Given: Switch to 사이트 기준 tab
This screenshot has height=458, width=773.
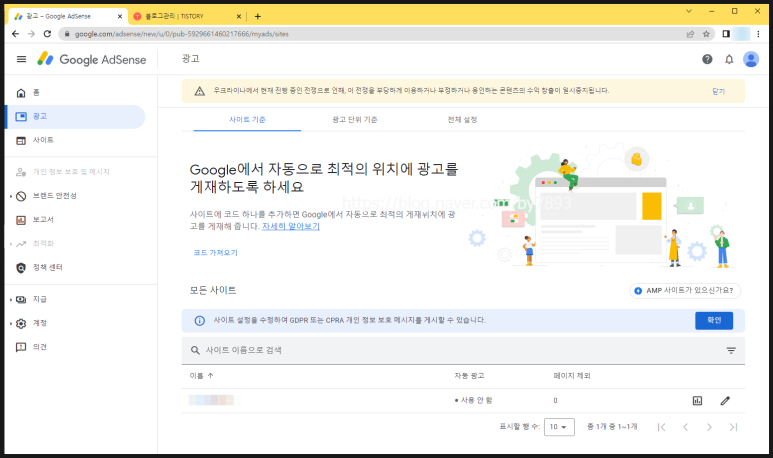Looking at the screenshot, I should (247, 120).
